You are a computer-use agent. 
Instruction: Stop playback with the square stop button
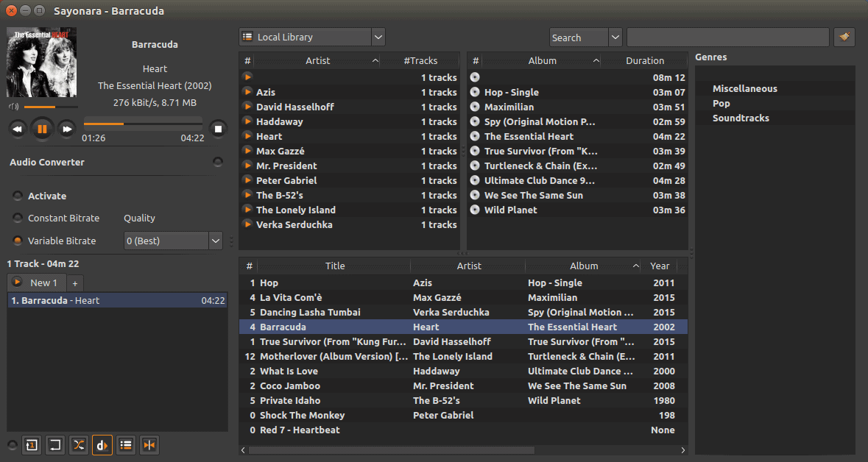218,129
